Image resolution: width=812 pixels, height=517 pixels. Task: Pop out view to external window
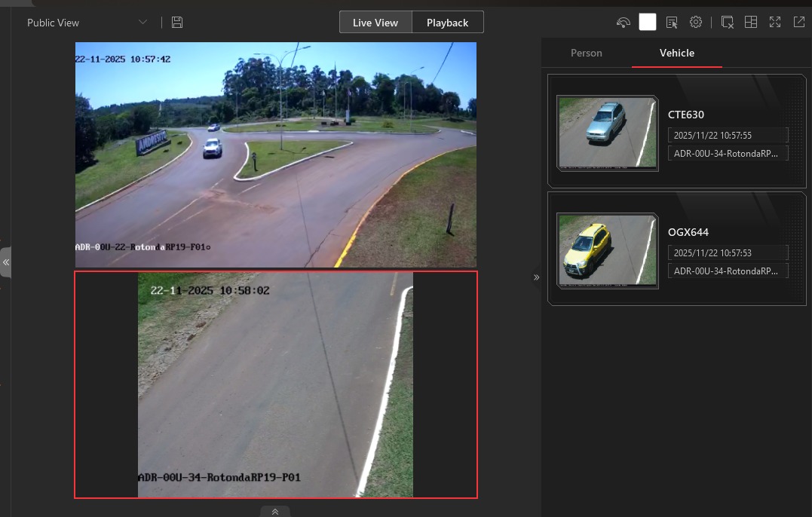tap(799, 23)
